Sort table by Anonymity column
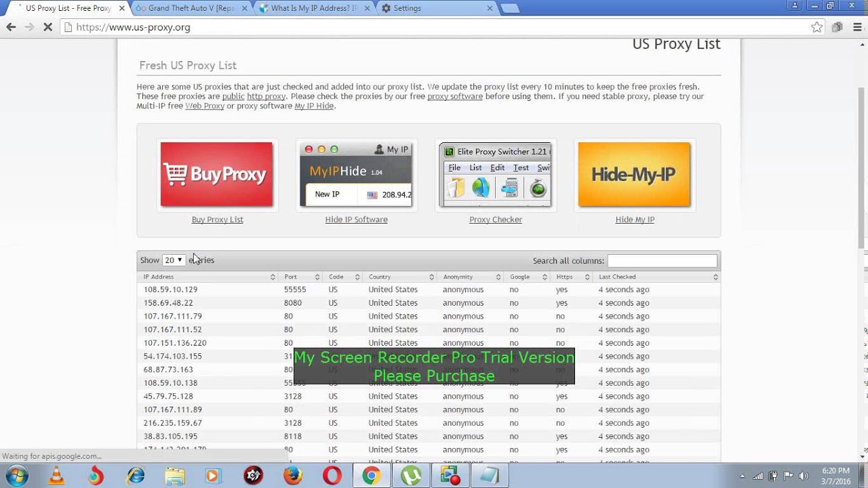Image resolution: width=868 pixels, height=488 pixels. pyautogui.click(x=470, y=277)
